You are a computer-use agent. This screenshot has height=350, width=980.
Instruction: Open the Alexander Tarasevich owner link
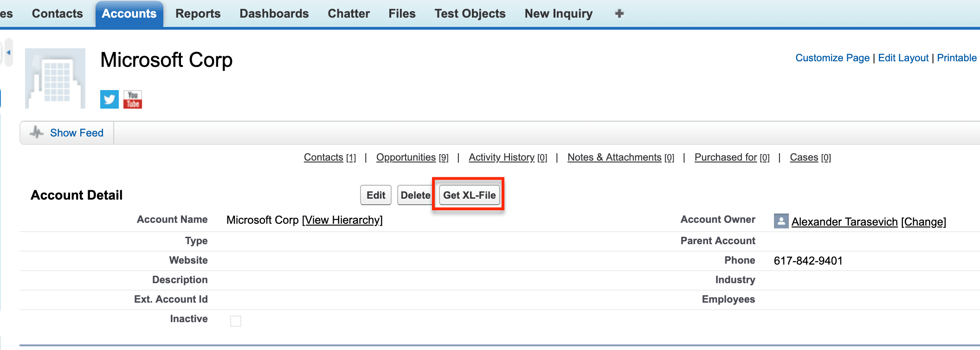[x=845, y=222]
